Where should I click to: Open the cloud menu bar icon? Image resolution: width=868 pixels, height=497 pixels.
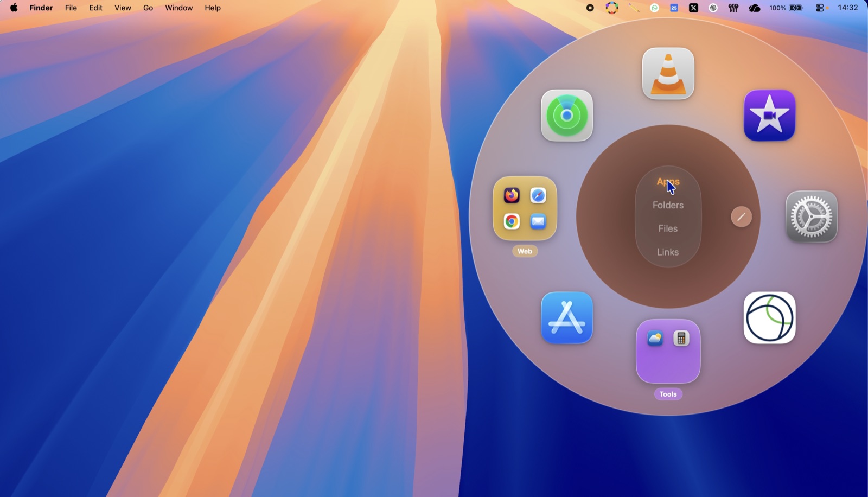tap(755, 8)
